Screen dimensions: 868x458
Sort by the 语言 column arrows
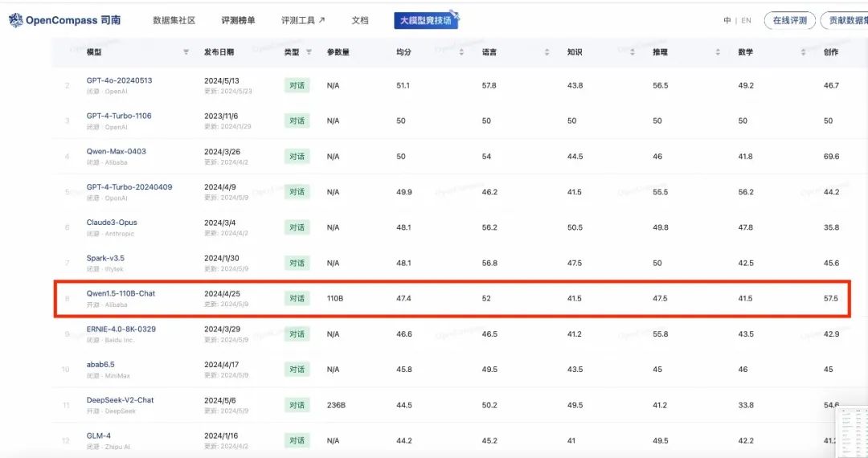[547, 52]
